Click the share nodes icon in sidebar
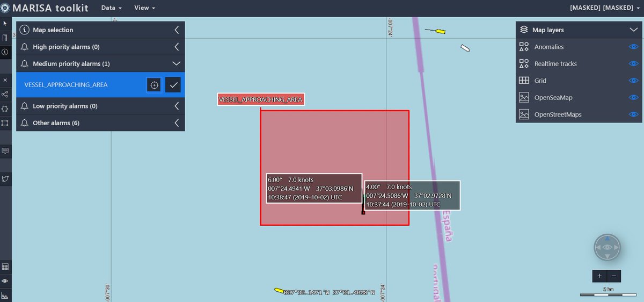The width and height of the screenshot is (644, 302). pos(5,94)
